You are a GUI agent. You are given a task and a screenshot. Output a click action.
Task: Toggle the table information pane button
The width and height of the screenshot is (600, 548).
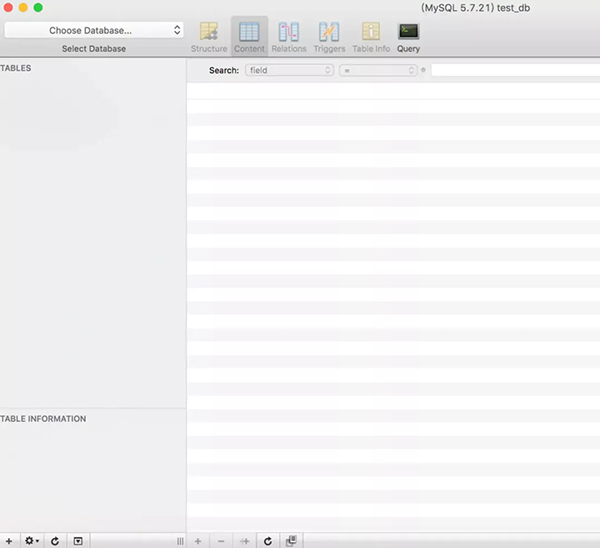[x=78, y=541]
